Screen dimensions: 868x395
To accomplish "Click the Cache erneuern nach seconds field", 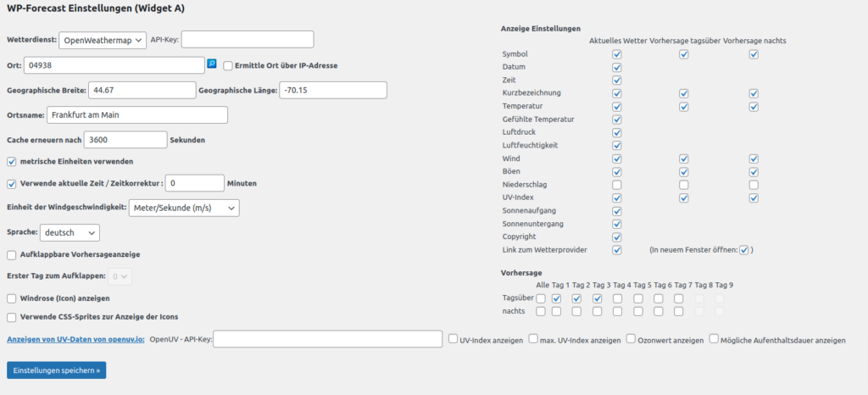I will [x=125, y=140].
